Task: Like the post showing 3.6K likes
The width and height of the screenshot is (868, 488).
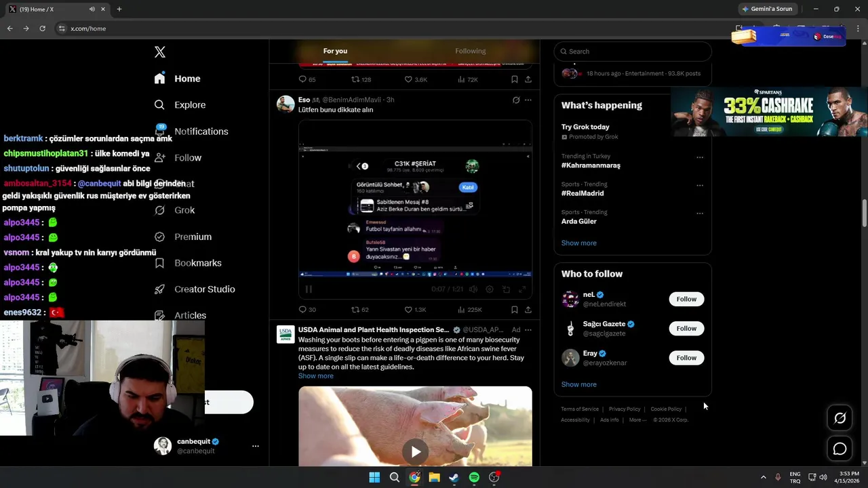Action: click(x=408, y=79)
